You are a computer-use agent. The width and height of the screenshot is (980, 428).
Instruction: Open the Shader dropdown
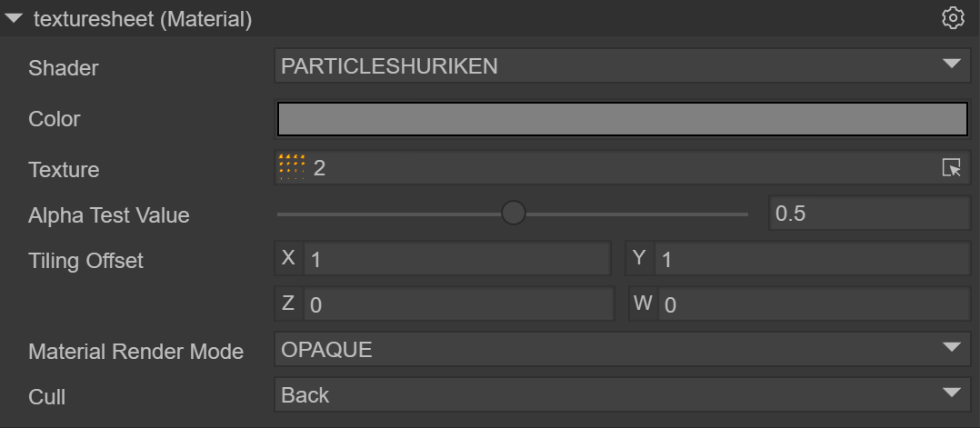[x=622, y=65]
